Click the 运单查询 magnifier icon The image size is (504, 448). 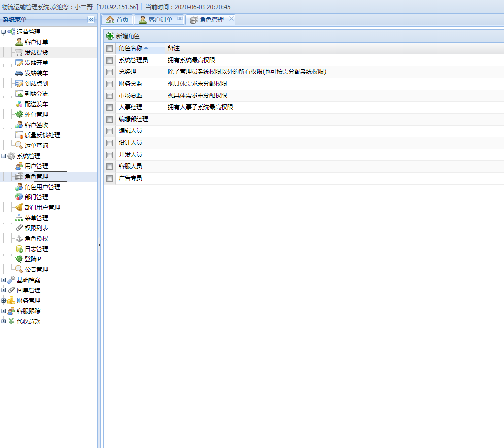(19, 146)
